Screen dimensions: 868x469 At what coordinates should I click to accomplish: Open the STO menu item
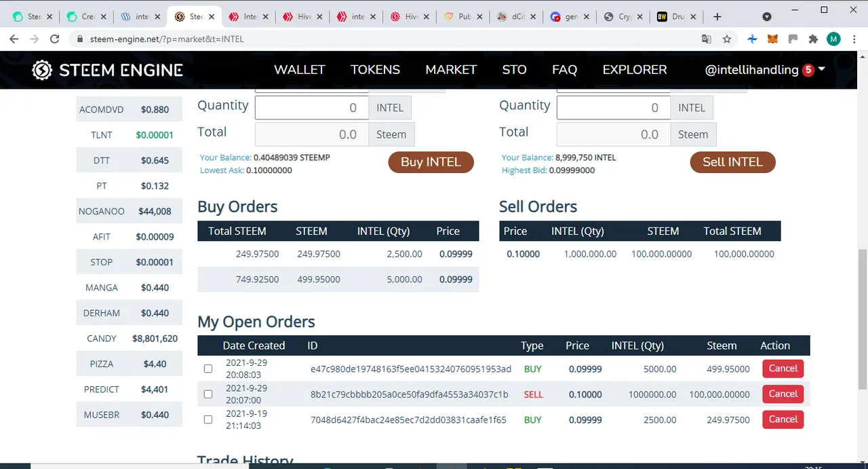coord(514,70)
